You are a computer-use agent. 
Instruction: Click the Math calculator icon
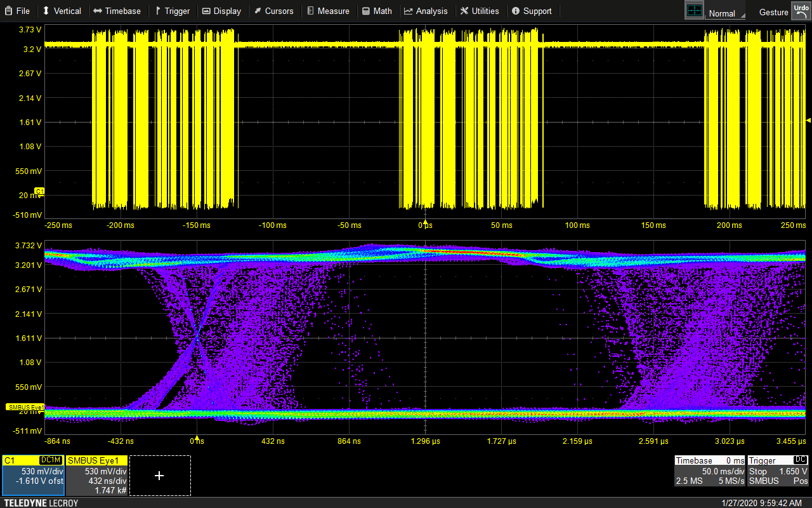tap(366, 11)
